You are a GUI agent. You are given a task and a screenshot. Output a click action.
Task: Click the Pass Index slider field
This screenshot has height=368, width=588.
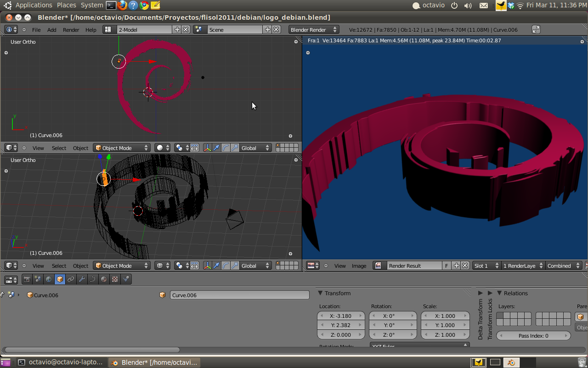533,336
